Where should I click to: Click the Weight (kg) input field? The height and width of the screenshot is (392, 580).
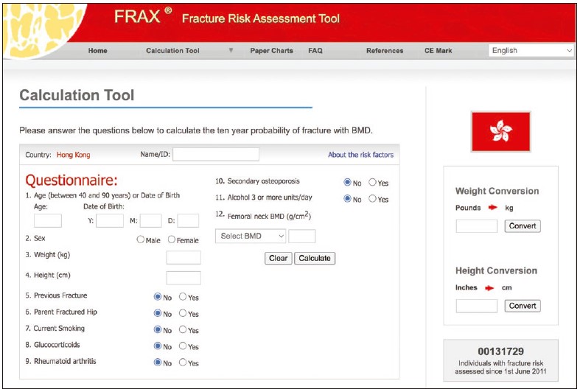pos(184,257)
